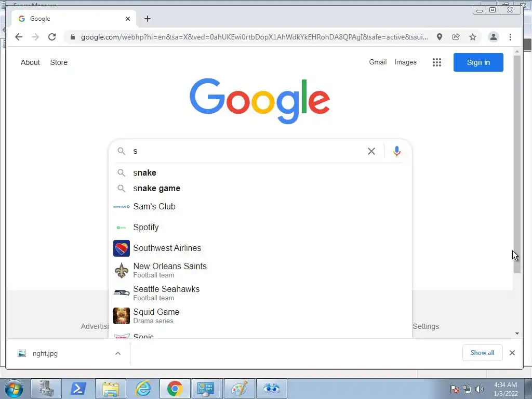
Task: Go back with the browser back arrow
Action: point(19,37)
